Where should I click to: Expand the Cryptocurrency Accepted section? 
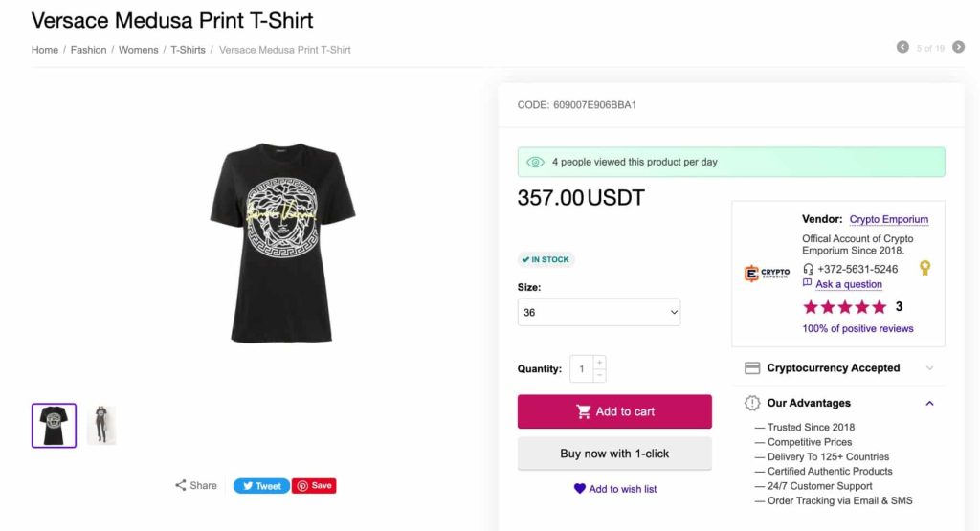(838, 368)
